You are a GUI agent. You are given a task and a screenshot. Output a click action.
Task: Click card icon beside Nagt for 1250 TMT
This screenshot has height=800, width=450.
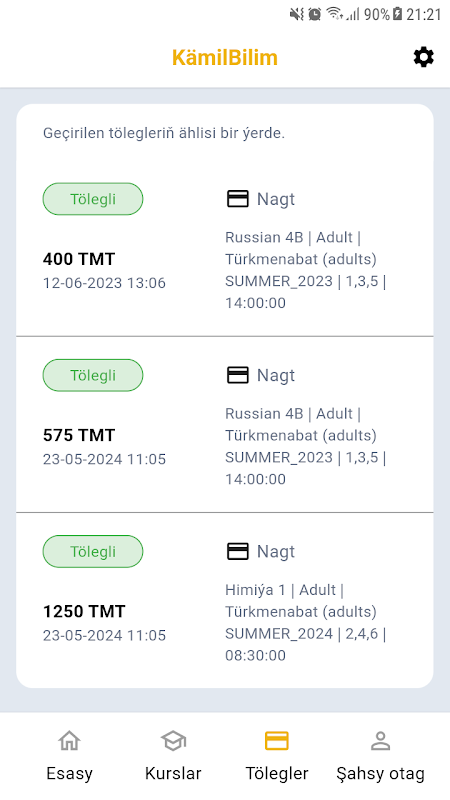237,551
